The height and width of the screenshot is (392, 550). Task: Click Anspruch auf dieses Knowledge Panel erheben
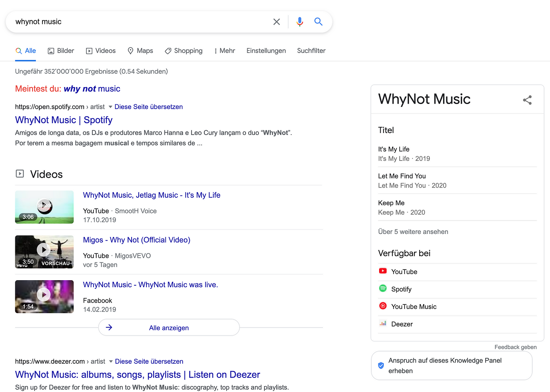(452, 365)
